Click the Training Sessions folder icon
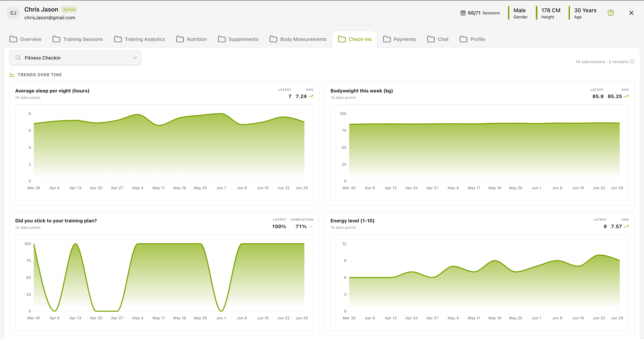The image size is (644, 339). click(x=56, y=39)
